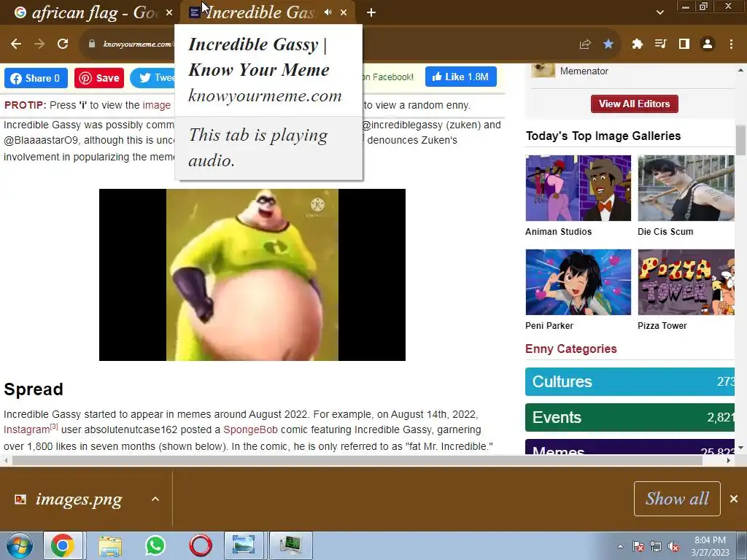Image resolution: width=747 pixels, height=560 pixels.
Task: Open the tab search chevron
Action: [659, 12]
